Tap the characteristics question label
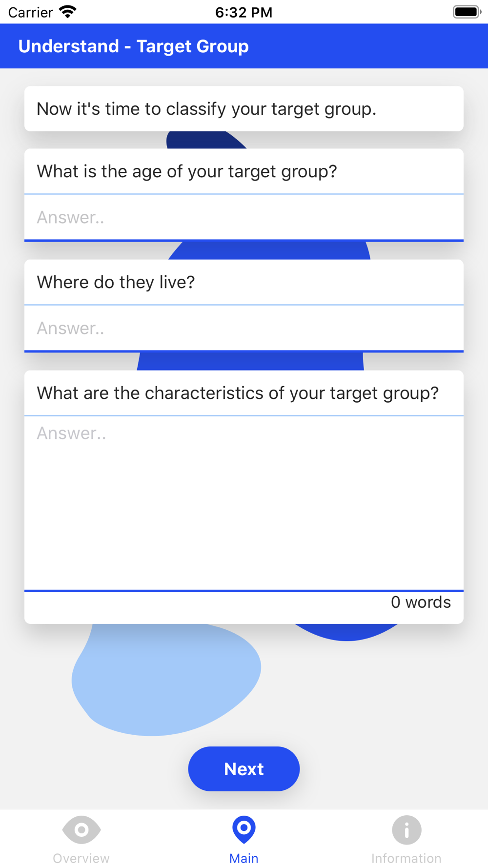488x868 pixels. [238, 393]
